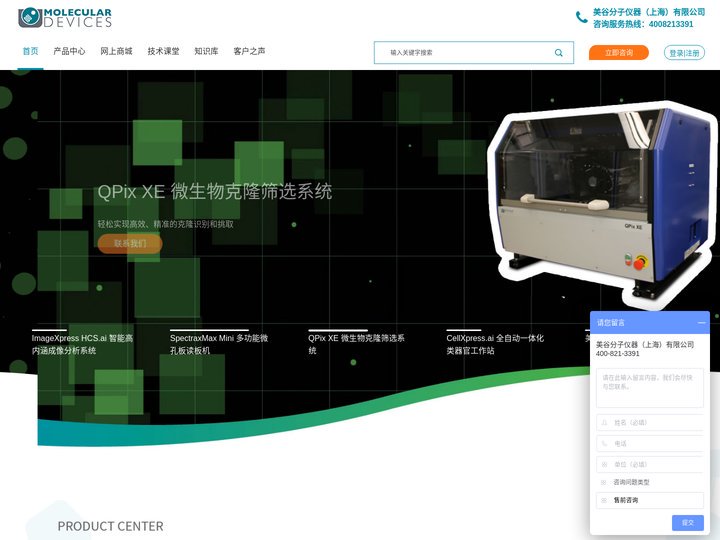Open the 知识库 navigation item
This screenshot has width=720, height=540.
[x=206, y=51]
